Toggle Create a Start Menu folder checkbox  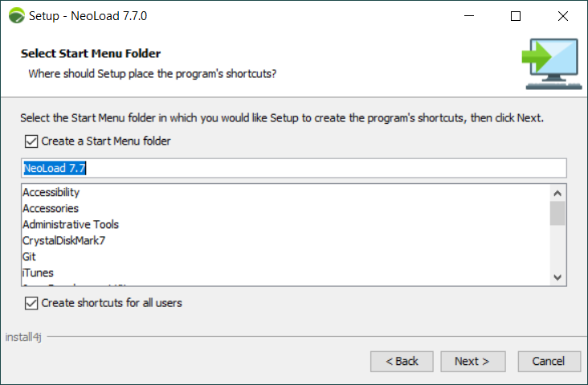tap(31, 141)
